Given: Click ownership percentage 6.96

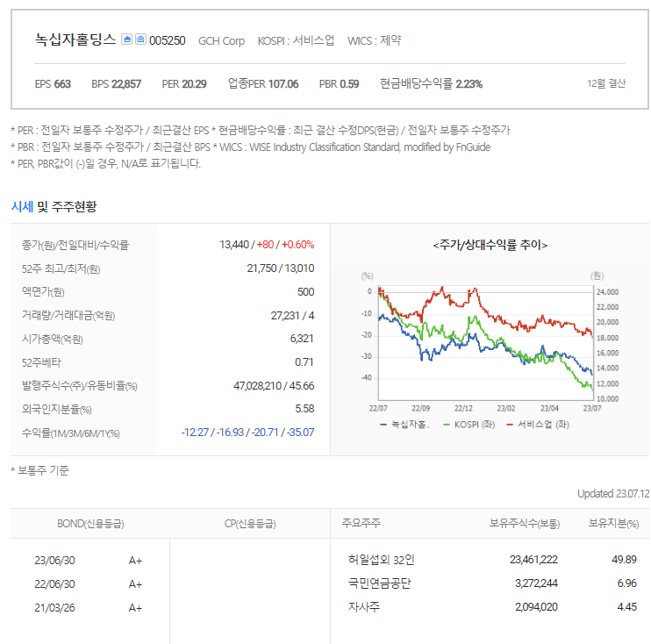Looking at the screenshot, I should coord(627,583).
